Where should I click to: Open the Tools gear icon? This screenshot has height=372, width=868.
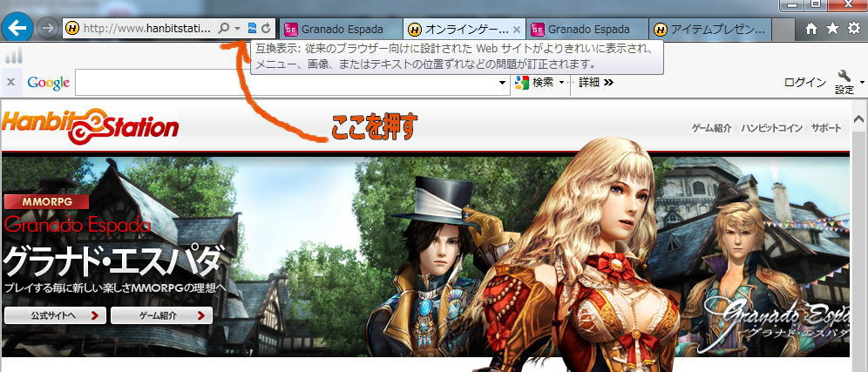[854, 29]
